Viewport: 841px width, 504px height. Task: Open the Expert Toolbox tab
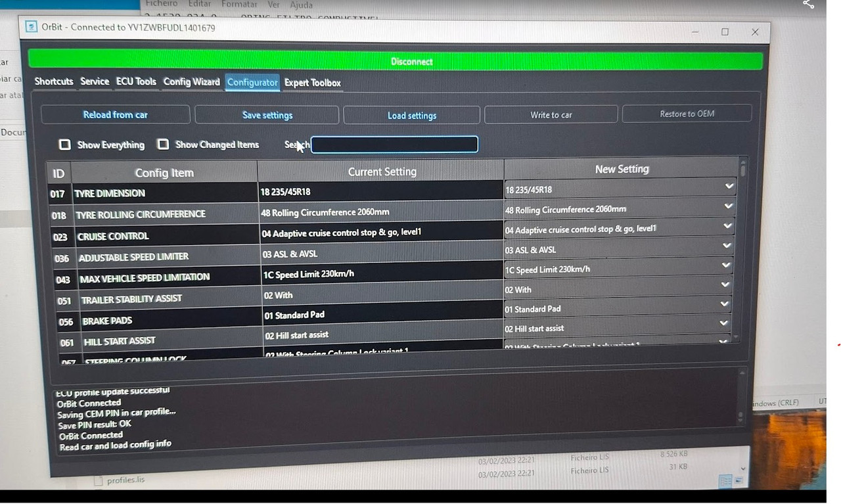[313, 83]
